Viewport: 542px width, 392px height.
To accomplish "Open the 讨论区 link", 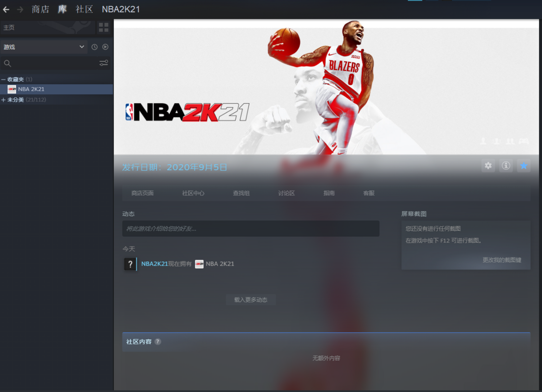I will click(286, 193).
